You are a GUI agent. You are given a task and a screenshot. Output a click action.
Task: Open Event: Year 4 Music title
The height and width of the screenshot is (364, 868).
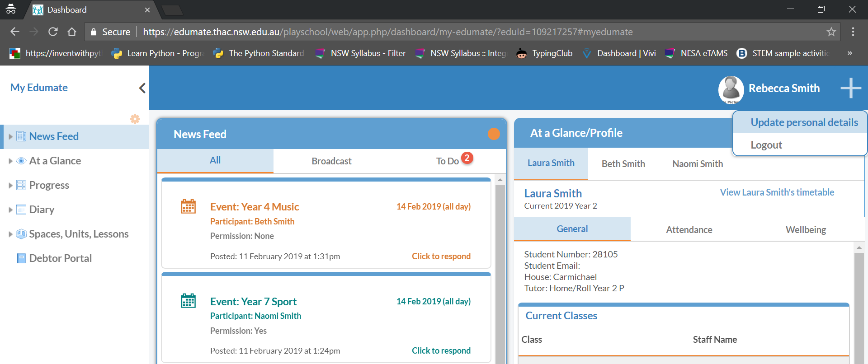255,207
